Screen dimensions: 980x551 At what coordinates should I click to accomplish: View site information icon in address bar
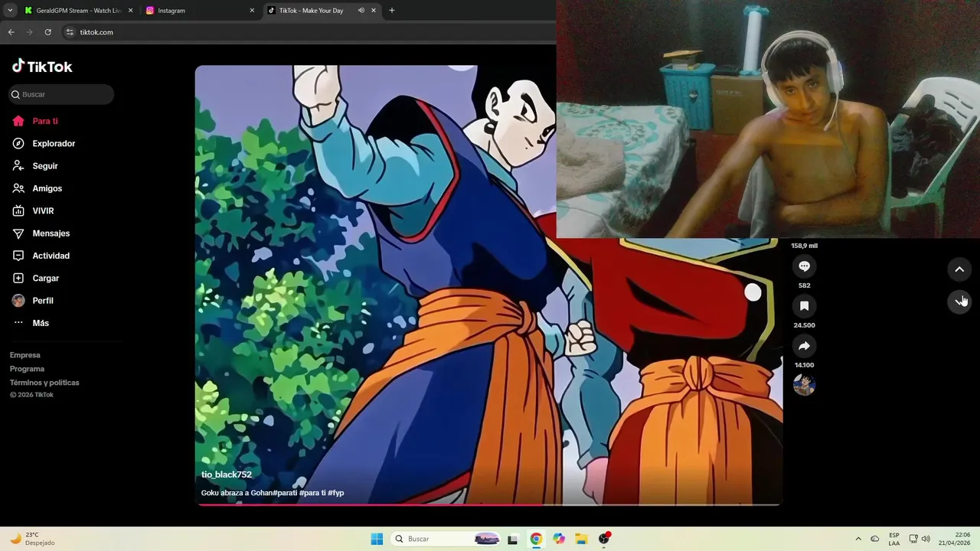click(70, 32)
